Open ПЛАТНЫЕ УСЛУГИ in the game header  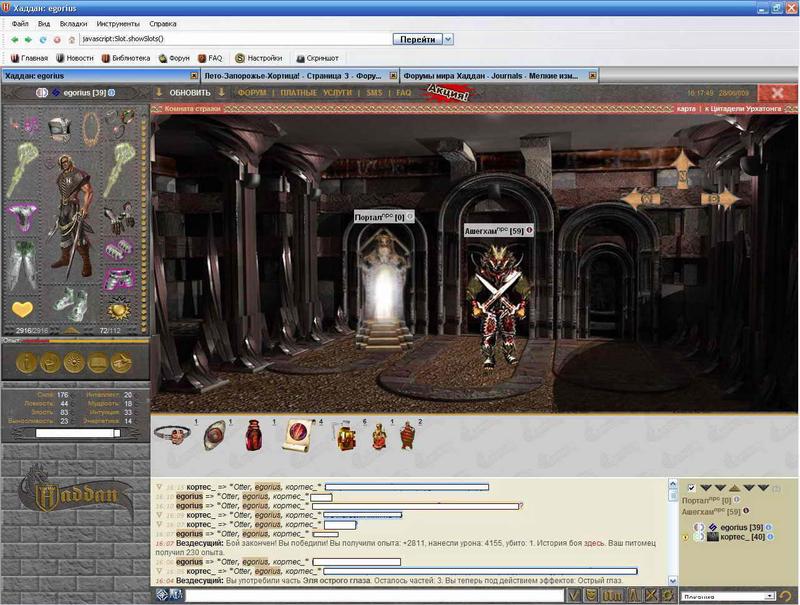point(316,93)
